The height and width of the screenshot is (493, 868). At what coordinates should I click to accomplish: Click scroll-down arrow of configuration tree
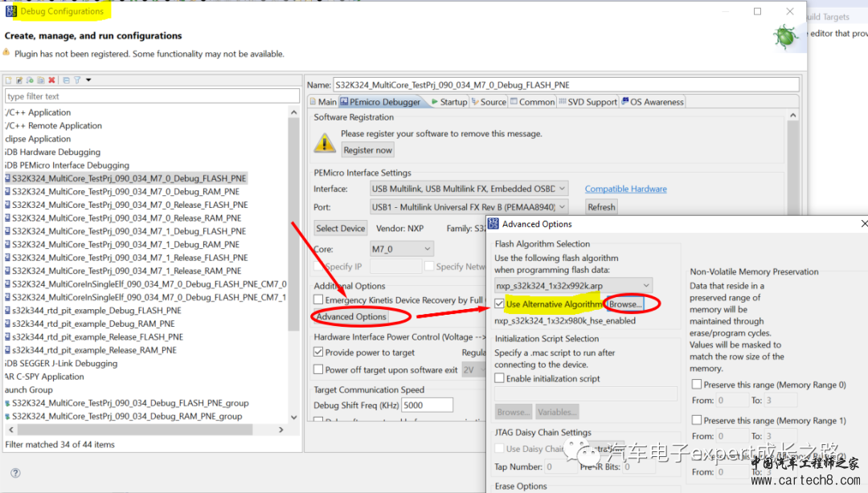pyautogui.click(x=294, y=418)
